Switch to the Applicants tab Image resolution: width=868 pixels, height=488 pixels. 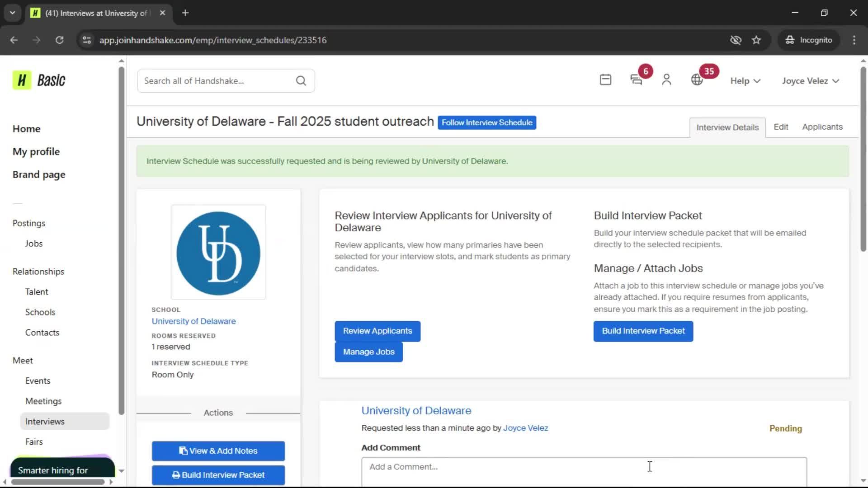tap(822, 127)
